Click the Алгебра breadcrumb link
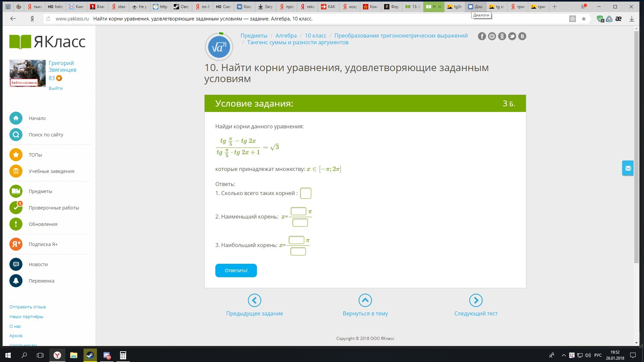 (286, 36)
